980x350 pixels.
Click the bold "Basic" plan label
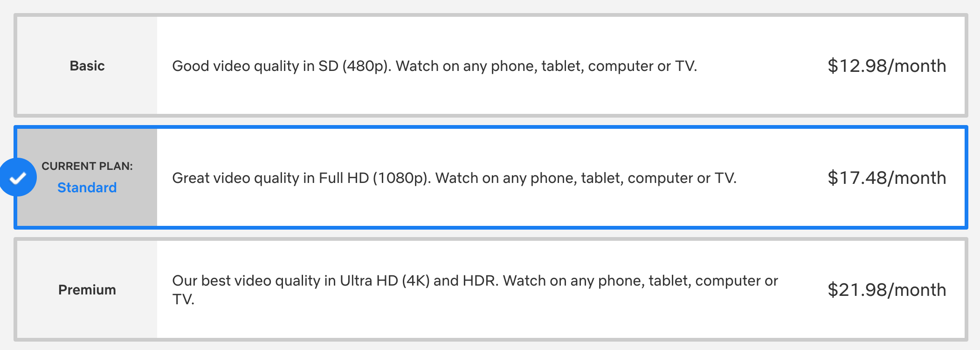click(x=87, y=66)
